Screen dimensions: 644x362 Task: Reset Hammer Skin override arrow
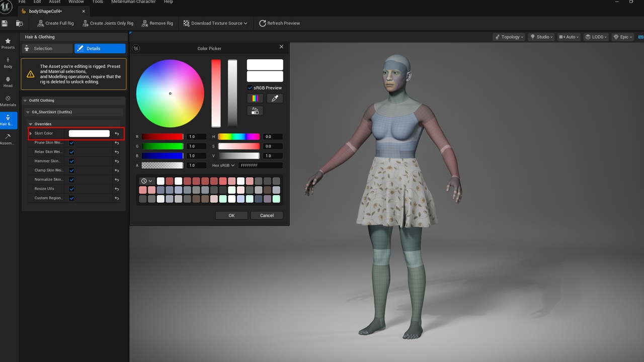117,161
